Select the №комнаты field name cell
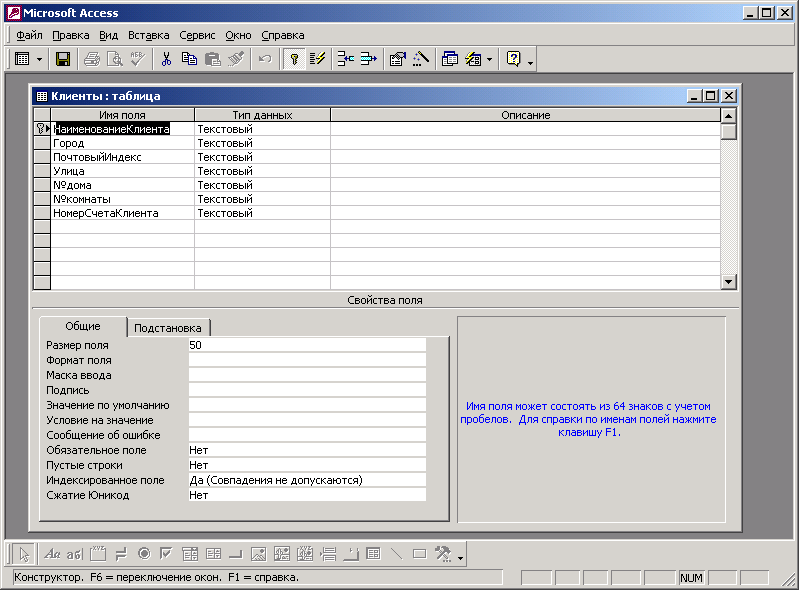 pyautogui.click(x=122, y=199)
